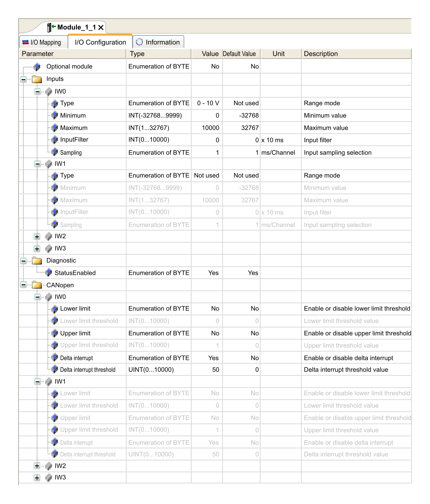The height and width of the screenshot is (504, 430).
Task: Collapse the IW1 node under Inputs
Action: [37, 164]
